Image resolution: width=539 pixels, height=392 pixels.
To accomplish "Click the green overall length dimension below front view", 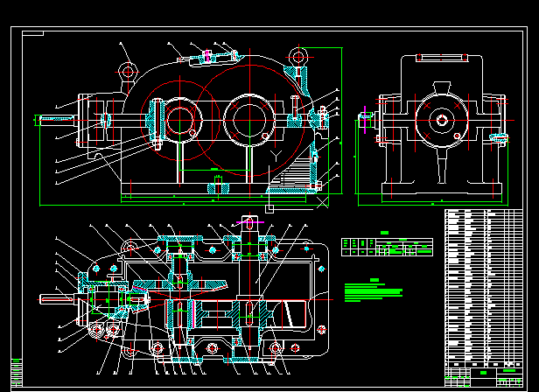I will [x=184, y=206].
